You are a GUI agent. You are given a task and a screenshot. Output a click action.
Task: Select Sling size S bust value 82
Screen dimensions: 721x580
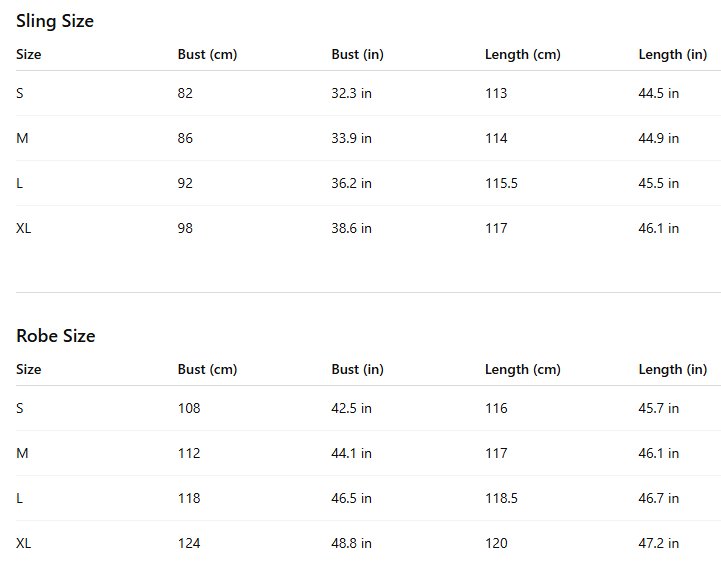185,93
